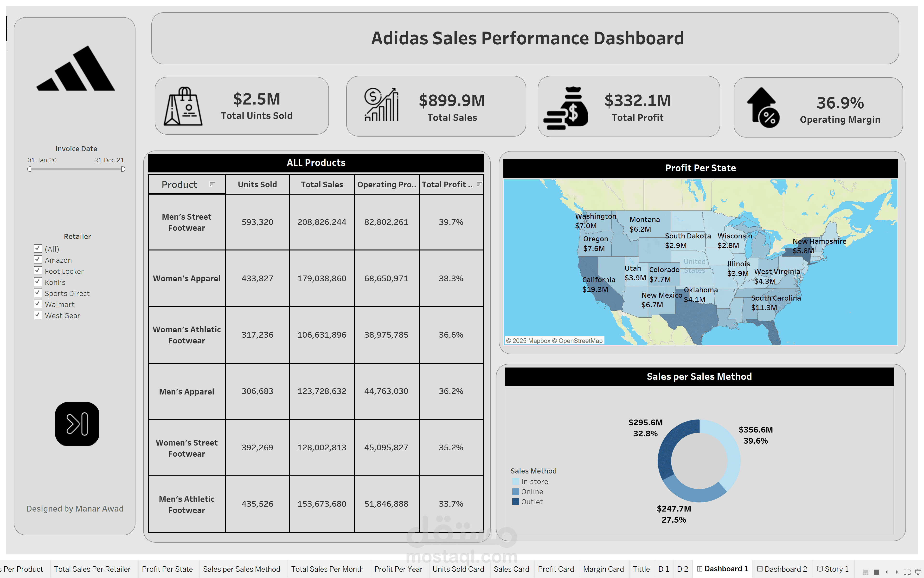This screenshot has height=578, width=924.
Task: Click the Operating Pro.. column header
Action: pos(386,184)
